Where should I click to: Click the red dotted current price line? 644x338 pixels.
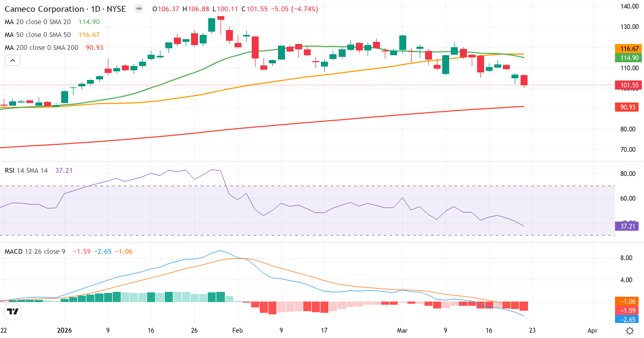pos(322,85)
